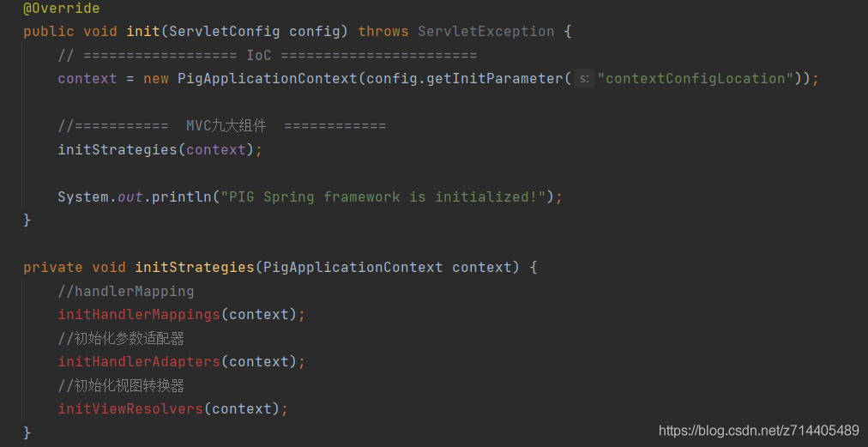Click the "PIG Spring framework is initialized!" string
Screen dimensions: 868x447
click(x=383, y=196)
